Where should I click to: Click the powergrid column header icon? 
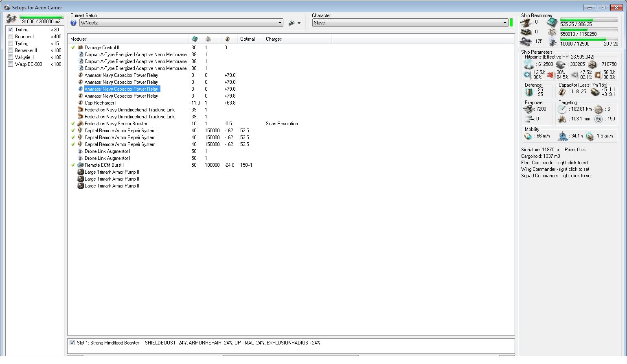pyautogui.click(x=208, y=39)
